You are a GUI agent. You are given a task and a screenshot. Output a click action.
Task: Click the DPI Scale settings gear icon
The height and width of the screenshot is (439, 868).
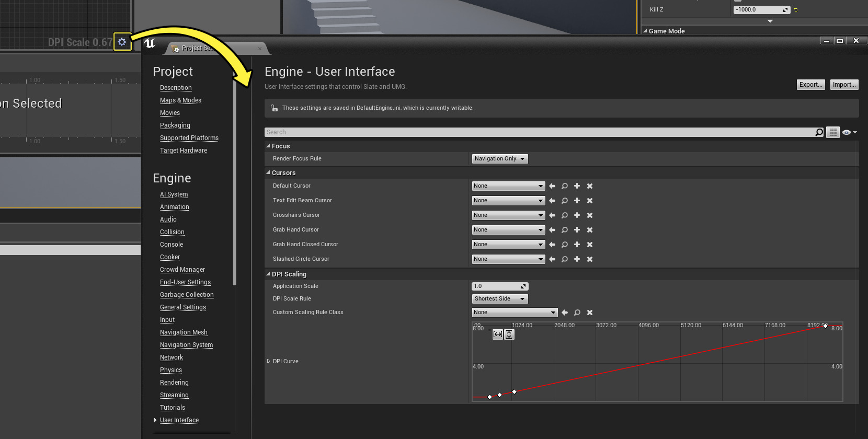click(122, 42)
